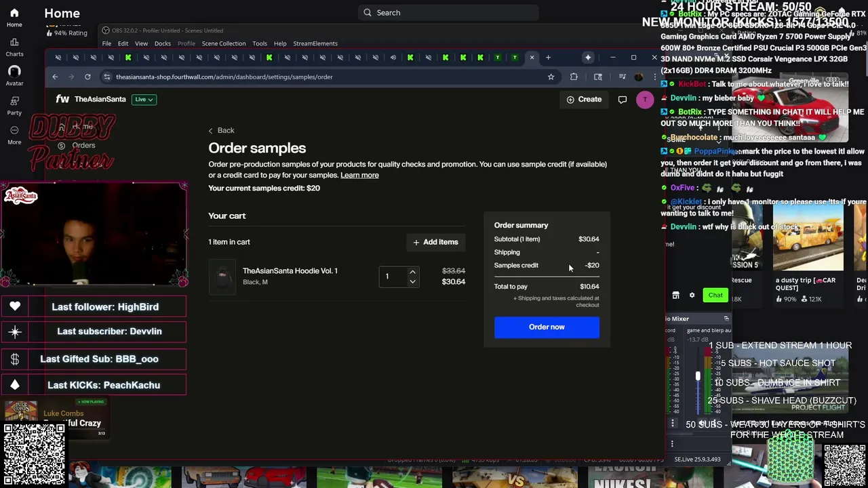The width and height of the screenshot is (868, 488).
Task: Open Charts in the Roblox sidebar
Action: coord(14,47)
